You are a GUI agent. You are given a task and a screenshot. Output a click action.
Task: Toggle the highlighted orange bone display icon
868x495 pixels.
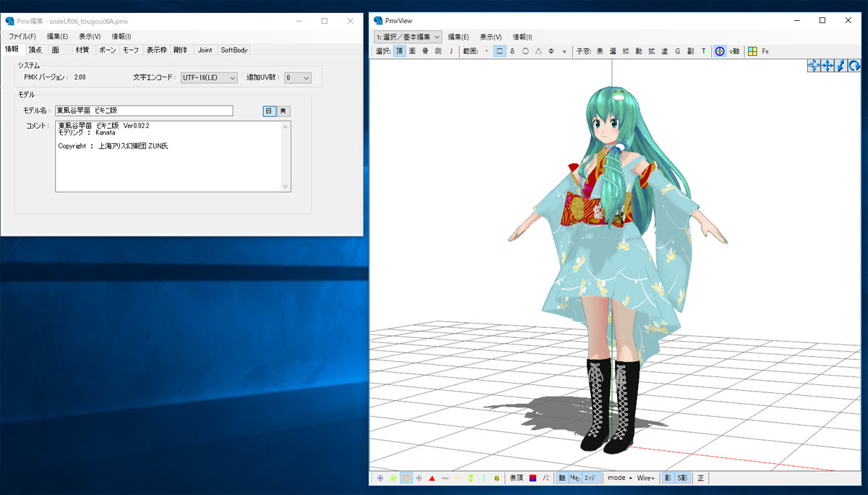click(x=407, y=478)
